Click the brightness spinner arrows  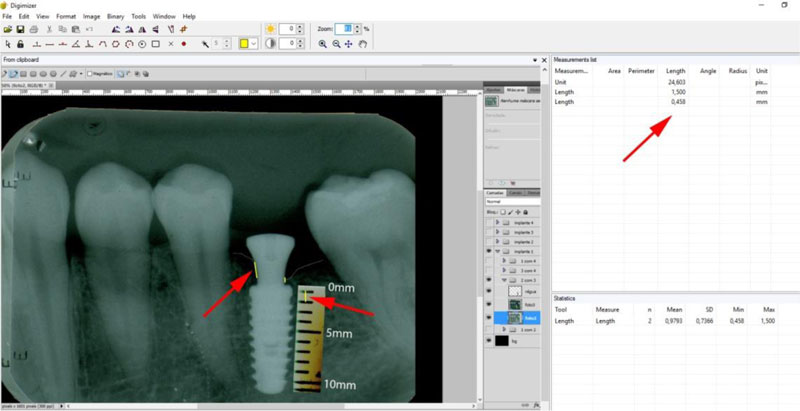click(300, 29)
